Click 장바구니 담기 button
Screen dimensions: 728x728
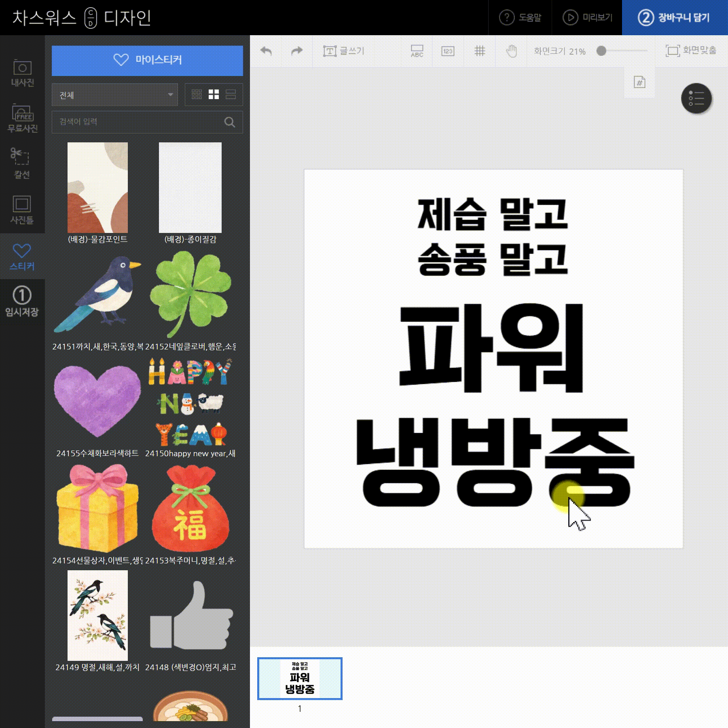click(675, 17)
